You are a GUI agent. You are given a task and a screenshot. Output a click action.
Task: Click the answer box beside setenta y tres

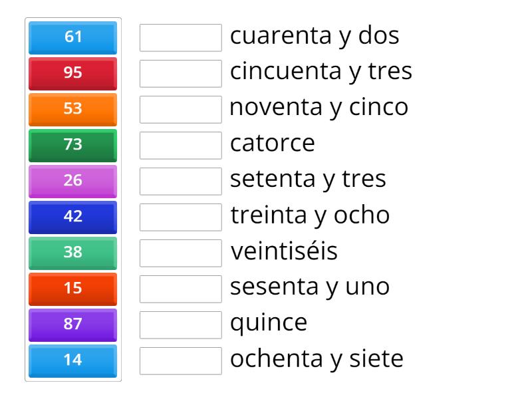pyautogui.click(x=180, y=181)
